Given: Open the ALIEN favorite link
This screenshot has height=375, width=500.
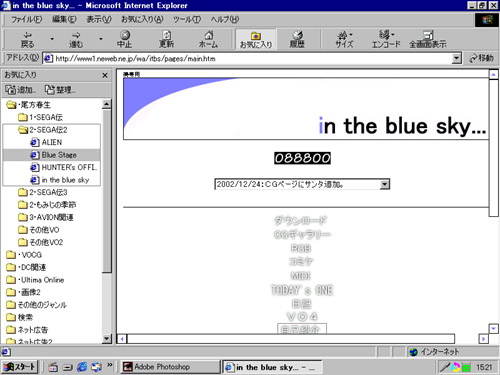Looking at the screenshot, I should 46,142.
